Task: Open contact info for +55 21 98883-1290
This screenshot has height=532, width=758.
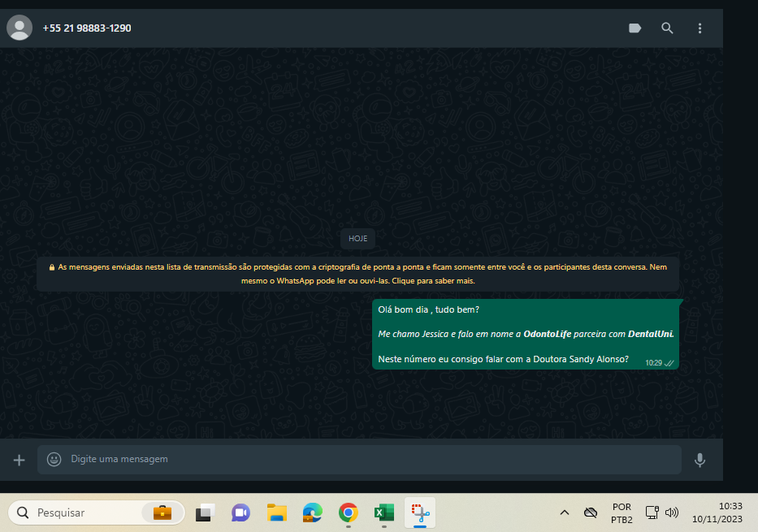Action: coord(87,28)
